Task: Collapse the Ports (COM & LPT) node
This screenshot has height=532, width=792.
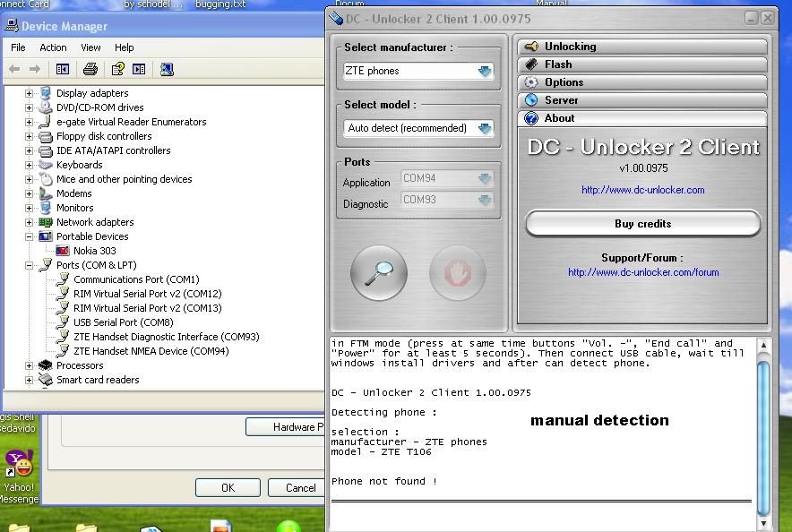Action: [x=30, y=265]
